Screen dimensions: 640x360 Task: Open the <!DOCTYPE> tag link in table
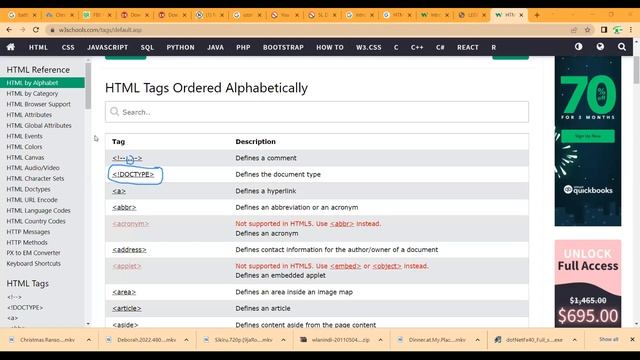click(133, 174)
